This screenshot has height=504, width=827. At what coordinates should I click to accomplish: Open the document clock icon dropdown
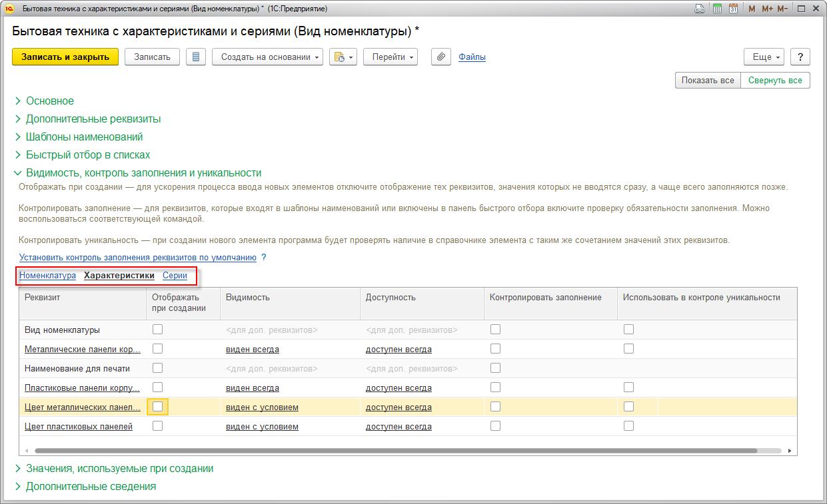click(343, 57)
